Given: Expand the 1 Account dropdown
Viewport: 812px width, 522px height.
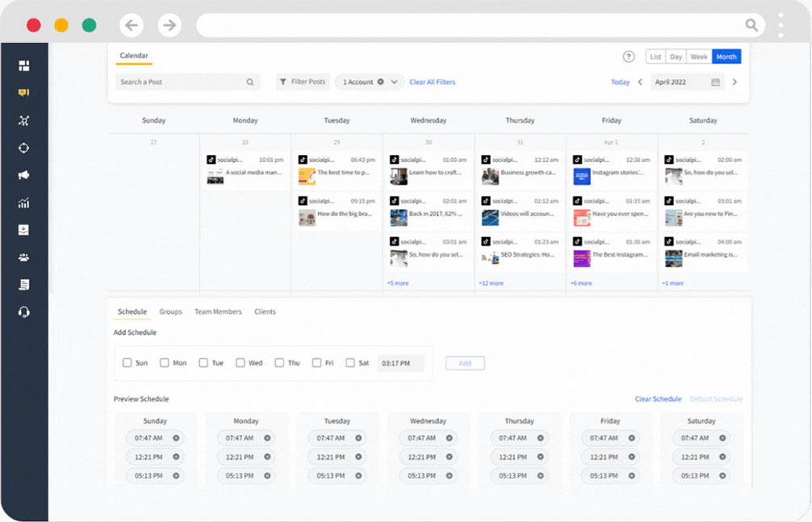Looking at the screenshot, I should [x=395, y=82].
